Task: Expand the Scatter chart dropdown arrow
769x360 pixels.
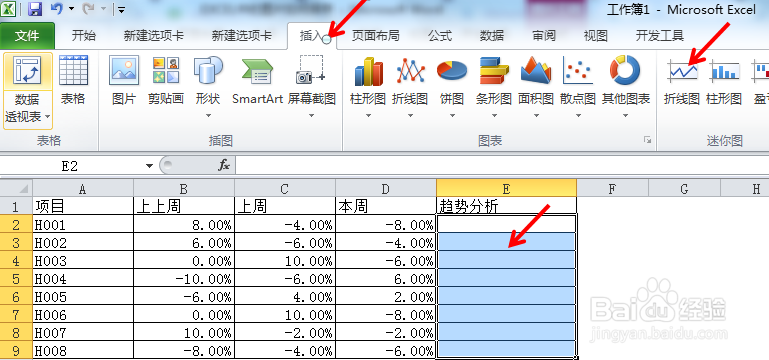Action: click(x=578, y=116)
